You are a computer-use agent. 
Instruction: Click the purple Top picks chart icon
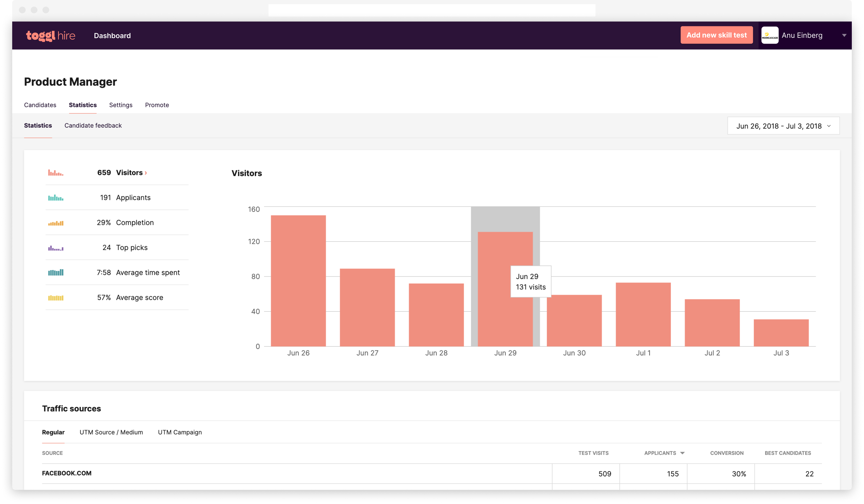(x=56, y=247)
